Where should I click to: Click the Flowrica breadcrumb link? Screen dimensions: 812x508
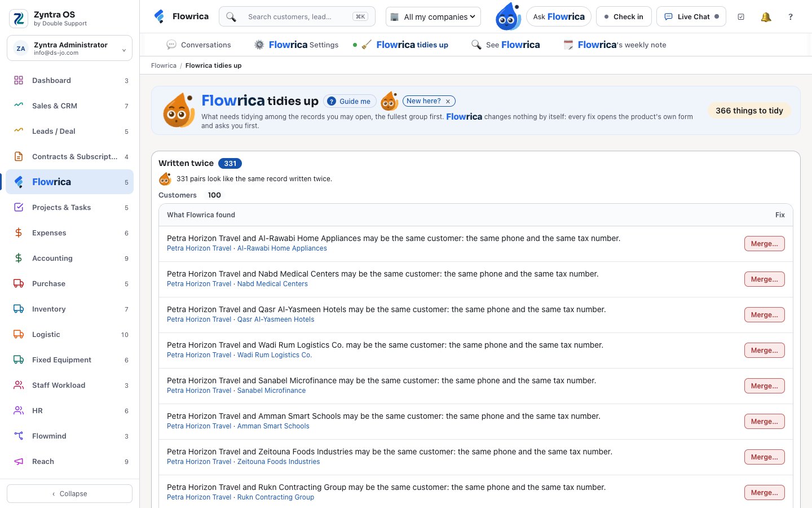tap(164, 65)
